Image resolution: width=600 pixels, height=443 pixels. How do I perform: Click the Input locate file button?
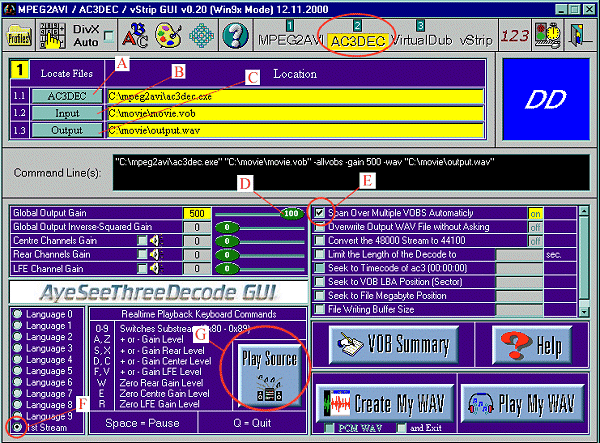coord(67,113)
